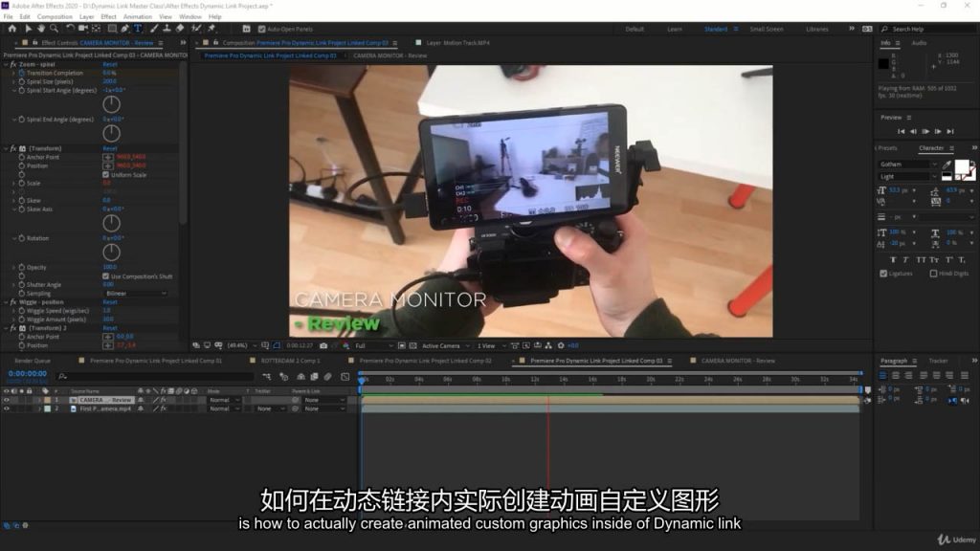Image resolution: width=980 pixels, height=551 pixels.
Task: Toggle the Wiggle - position effect fx switch
Action: point(13,302)
